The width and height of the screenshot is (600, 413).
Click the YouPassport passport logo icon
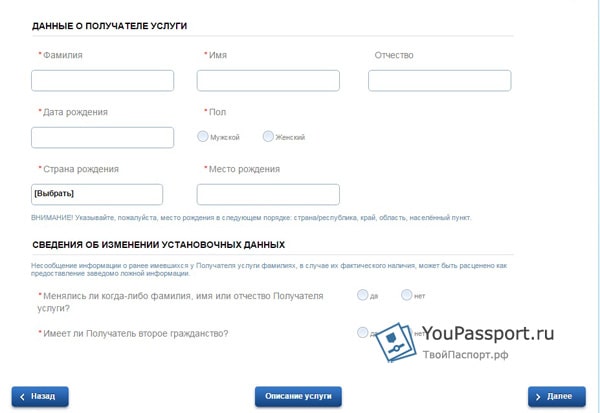[x=396, y=342]
